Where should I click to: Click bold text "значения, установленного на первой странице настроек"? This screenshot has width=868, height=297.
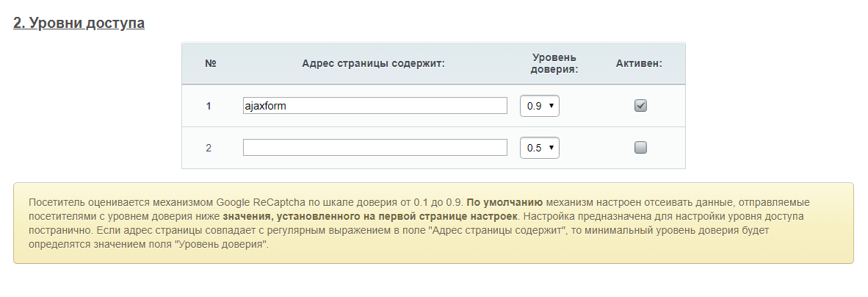(x=371, y=218)
